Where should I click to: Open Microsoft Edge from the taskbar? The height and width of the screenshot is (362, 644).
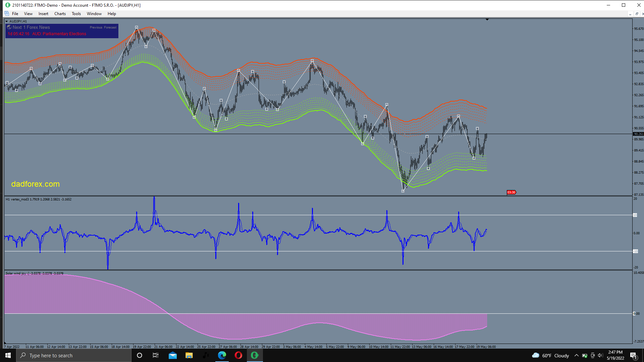coord(222,355)
